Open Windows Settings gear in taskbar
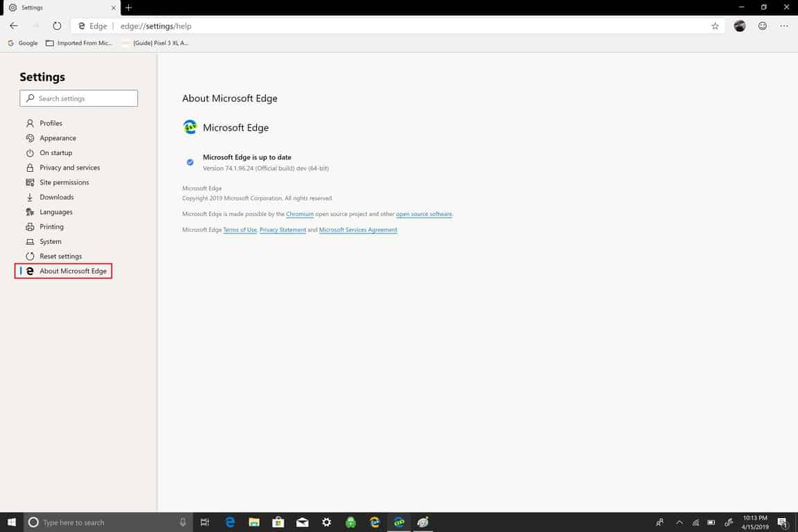This screenshot has width=798, height=532. click(326, 522)
